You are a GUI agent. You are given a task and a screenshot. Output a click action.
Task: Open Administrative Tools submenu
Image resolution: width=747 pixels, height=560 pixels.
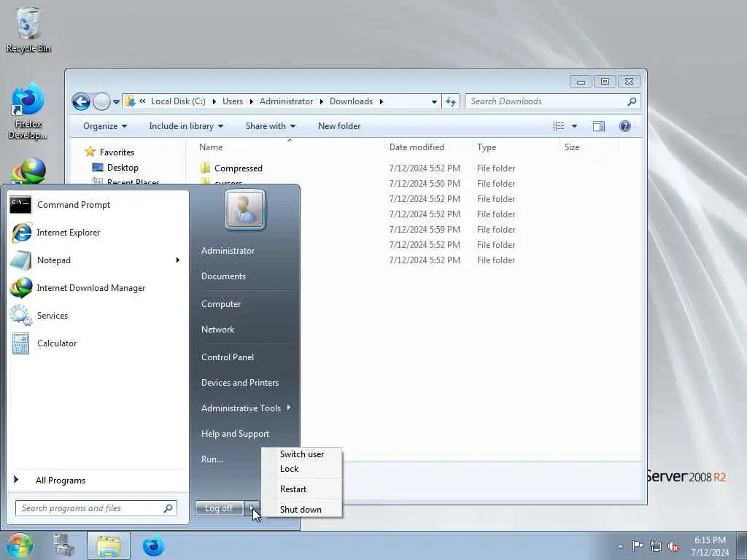pos(245,408)
